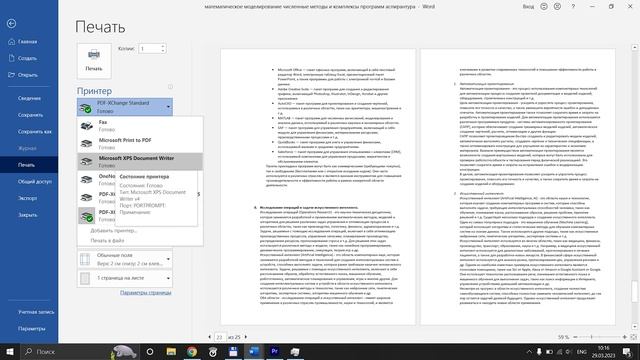The height and width of the screenshot is (360, 640).
Task: Open printer properties info icon beside Принтер
Action: (170, 87)
